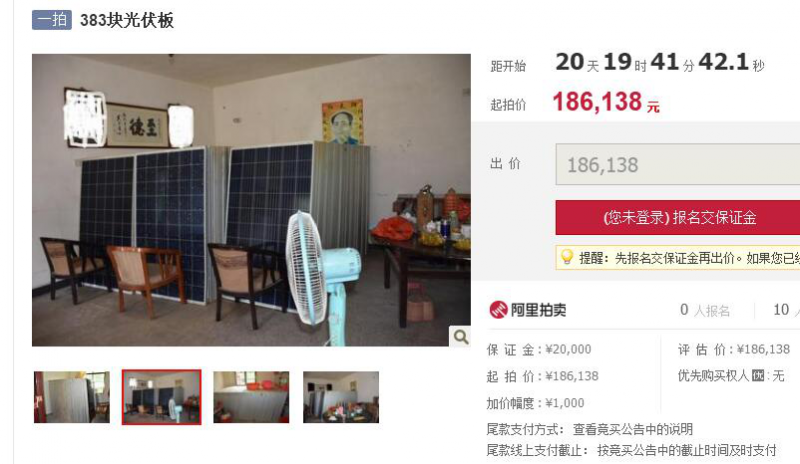Click the red 报名交保证金 button
The image size is (800, 464).
[x=678, y=217]
